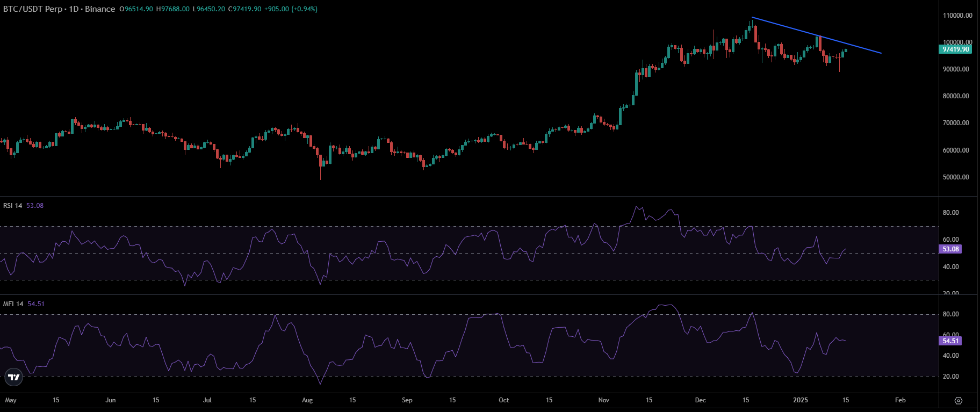Click the purple 53.08 RSI scale tag
This screenshot has height=412, width=980.
click(x=950, y=249)
